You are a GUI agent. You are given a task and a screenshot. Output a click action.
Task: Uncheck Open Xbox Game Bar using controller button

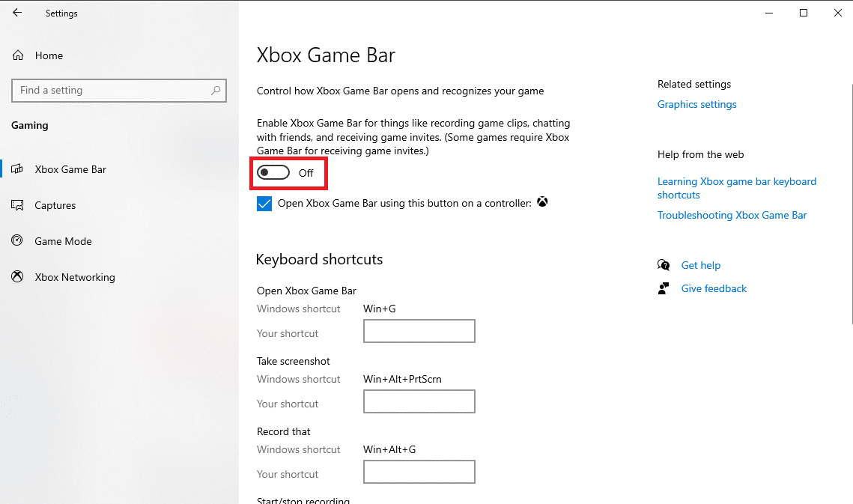tap(264, 204)
